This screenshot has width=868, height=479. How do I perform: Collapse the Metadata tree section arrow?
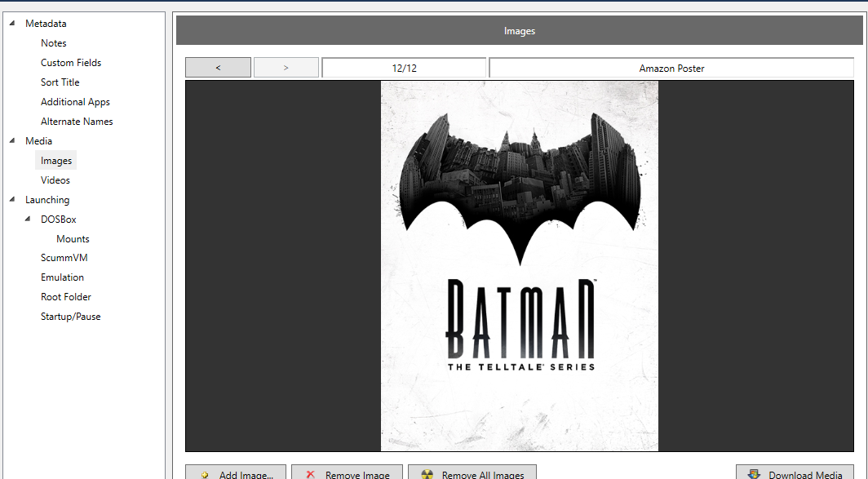pyautogui.click(x=12, y=24)
